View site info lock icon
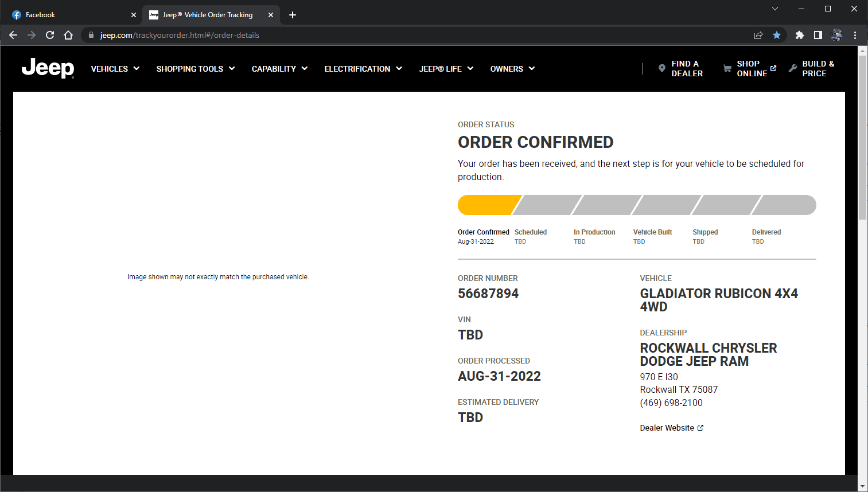Screen dimensions: 868x492 pos(91,35)
